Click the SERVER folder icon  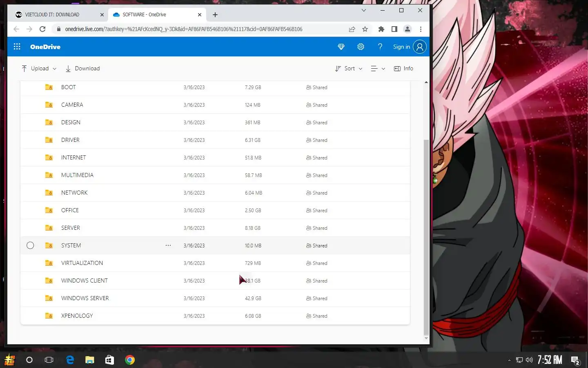[x=49, y=228]
